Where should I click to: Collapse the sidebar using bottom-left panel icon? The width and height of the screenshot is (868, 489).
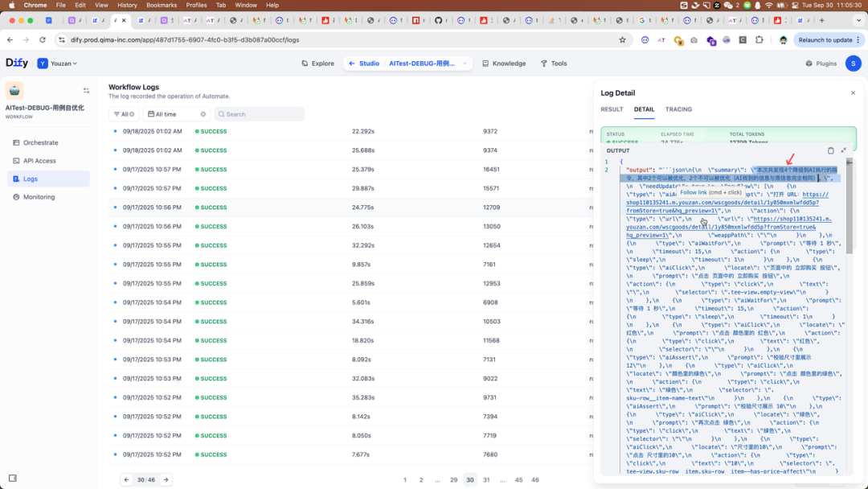tap(13, 478)
